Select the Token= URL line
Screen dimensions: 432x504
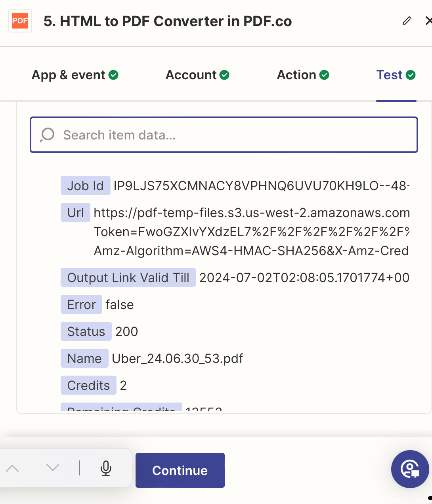click(252, 232)
